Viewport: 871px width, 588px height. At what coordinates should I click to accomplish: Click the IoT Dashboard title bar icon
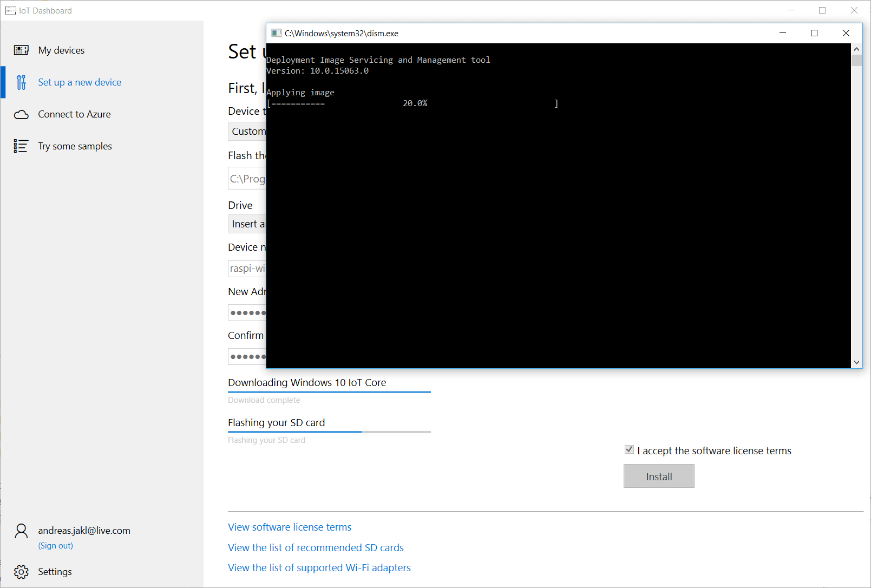click(x=10, y=10)
